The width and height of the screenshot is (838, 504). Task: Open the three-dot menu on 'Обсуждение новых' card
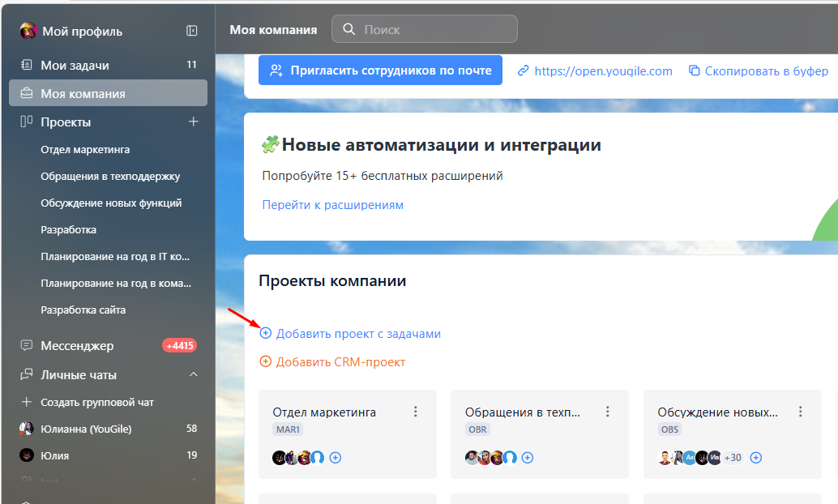[799, 411]
